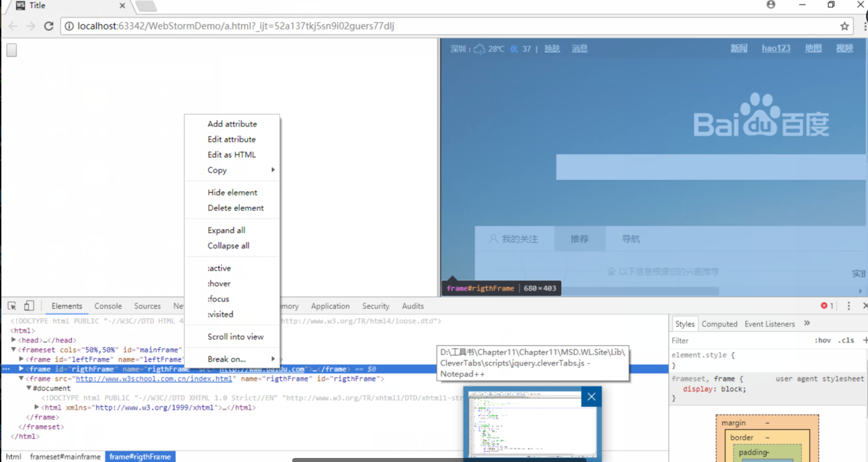Expand the html xmlns node
Screen dimensions: 868x462
(x=37, y=407)
